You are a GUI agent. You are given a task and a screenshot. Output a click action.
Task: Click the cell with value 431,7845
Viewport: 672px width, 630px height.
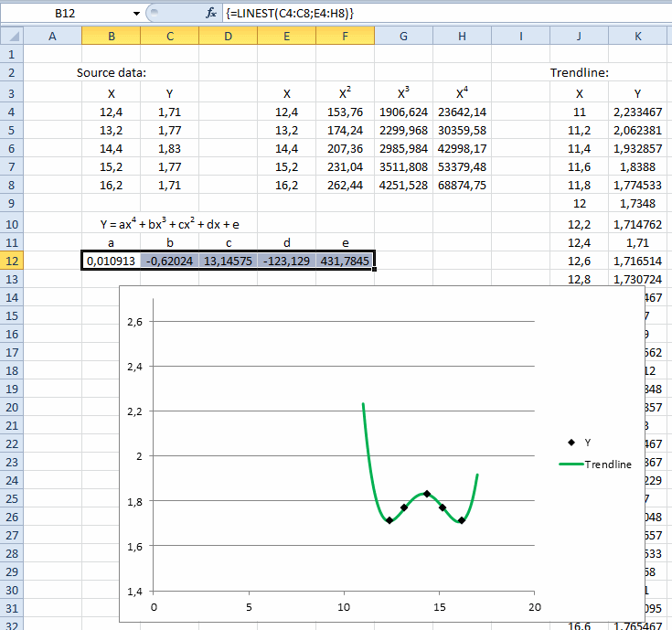tap(345, 261)
